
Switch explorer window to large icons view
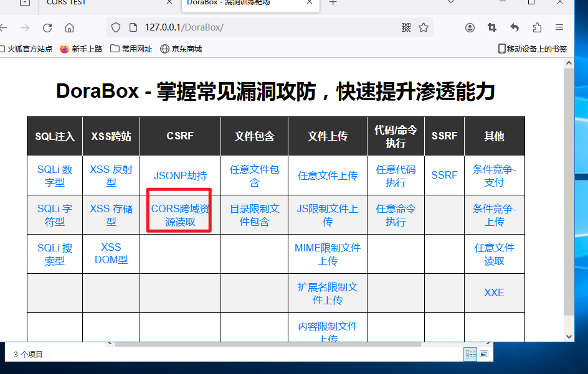(x=484, y=354)
